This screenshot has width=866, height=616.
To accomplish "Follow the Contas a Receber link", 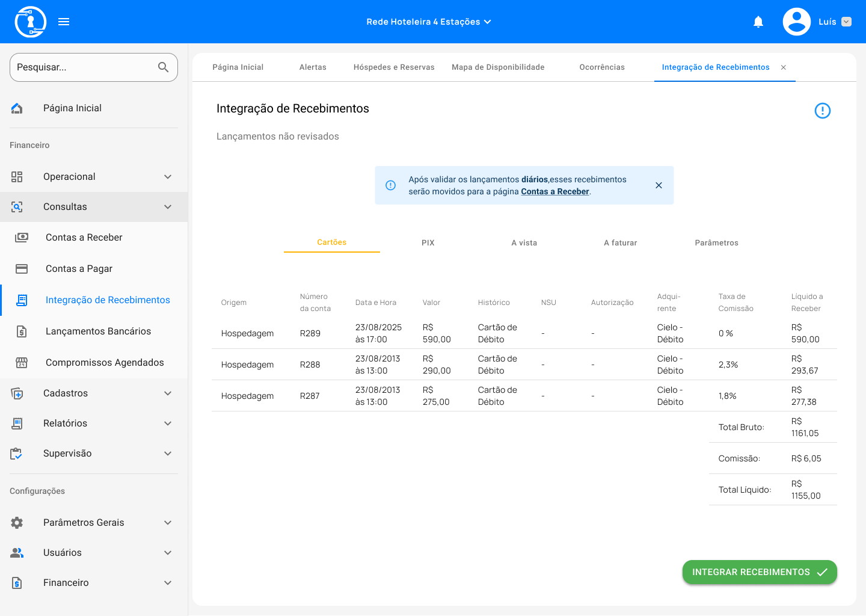I will pyautogui.click(x=554, y=192).
